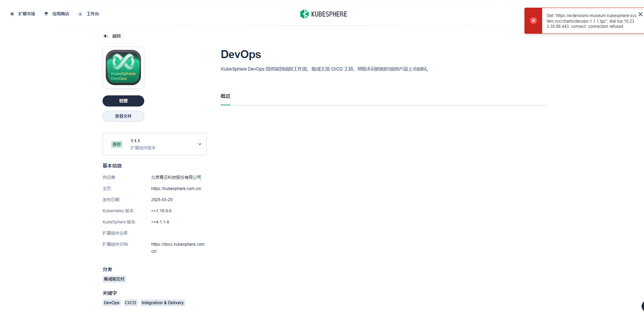Click the DevOps page title heading
Image resolution: width=644 pixels, height=323 pixels.
(x=241, y=54)
